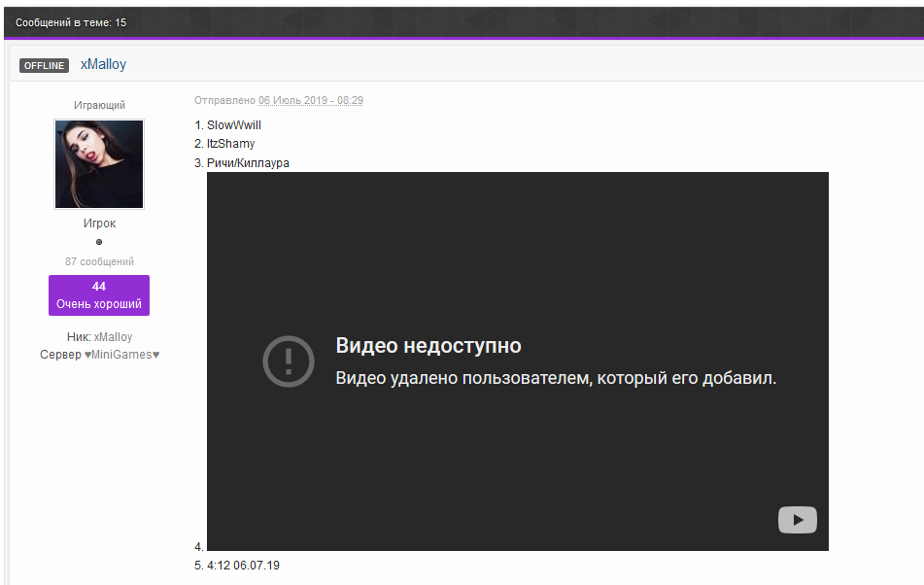Open xMalloy's avatar picture
924x585 pixels.
pyautogui.click(x=99, y=164)
